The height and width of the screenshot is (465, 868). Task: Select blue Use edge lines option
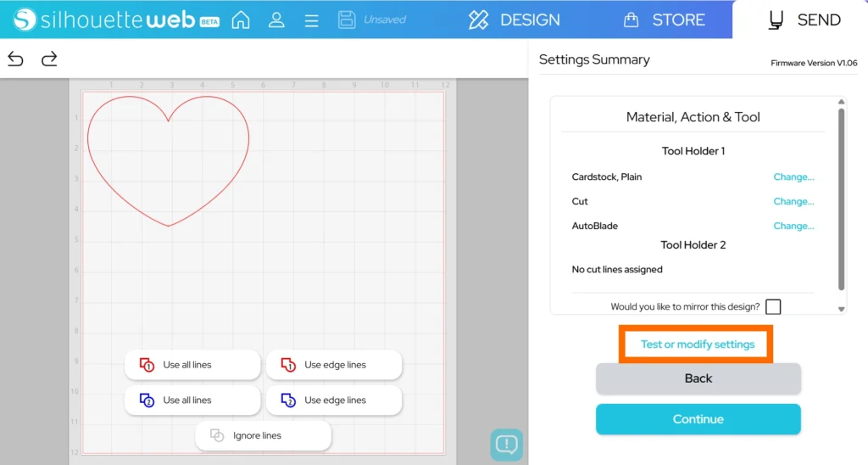pyautogui.click(x=333, y=401)
